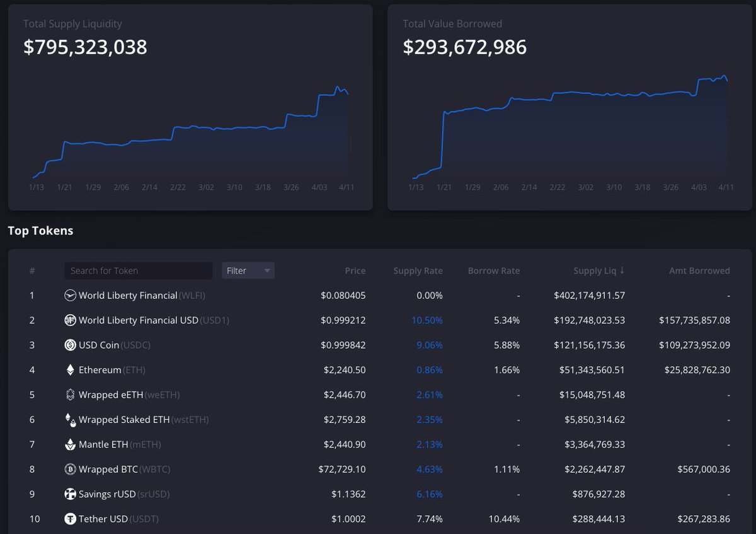Click the Savings rUSD token icon
Screen dimensions: 756x534
click(x=71, y=494)
